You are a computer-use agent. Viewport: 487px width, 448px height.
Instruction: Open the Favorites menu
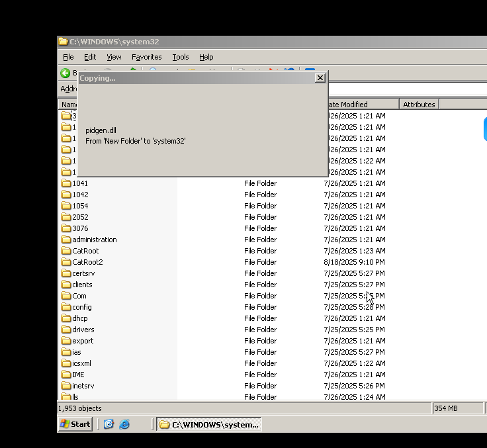(x=147, y=57)
